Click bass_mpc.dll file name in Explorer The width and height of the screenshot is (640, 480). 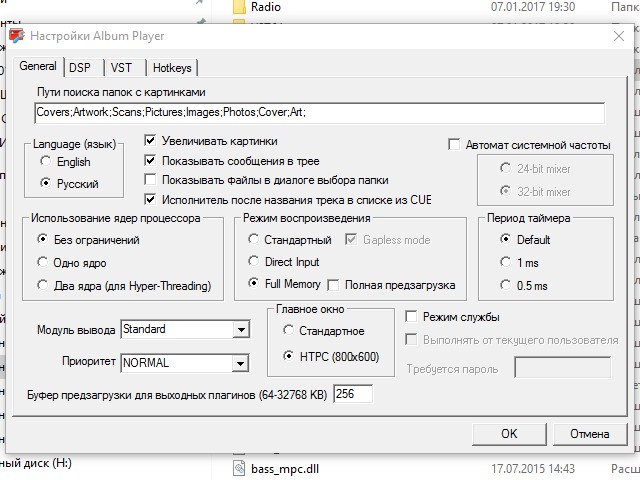[x=285, y=469]
